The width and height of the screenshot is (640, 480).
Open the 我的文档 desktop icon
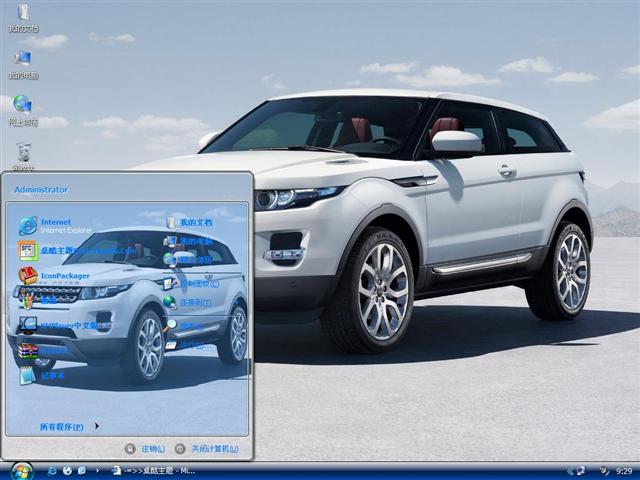point(23,18)
